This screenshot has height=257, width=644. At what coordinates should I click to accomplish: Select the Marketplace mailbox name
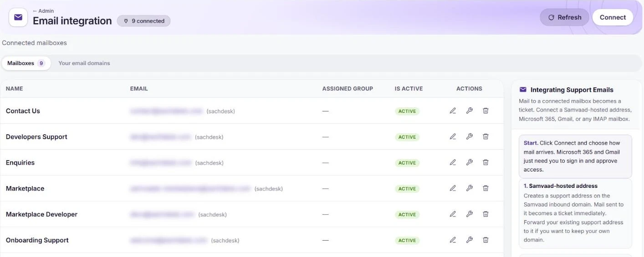click(x=25, y=189)
